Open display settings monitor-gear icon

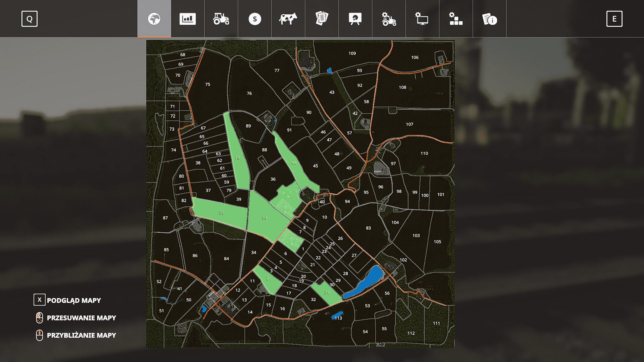click(x=422, y=19)
